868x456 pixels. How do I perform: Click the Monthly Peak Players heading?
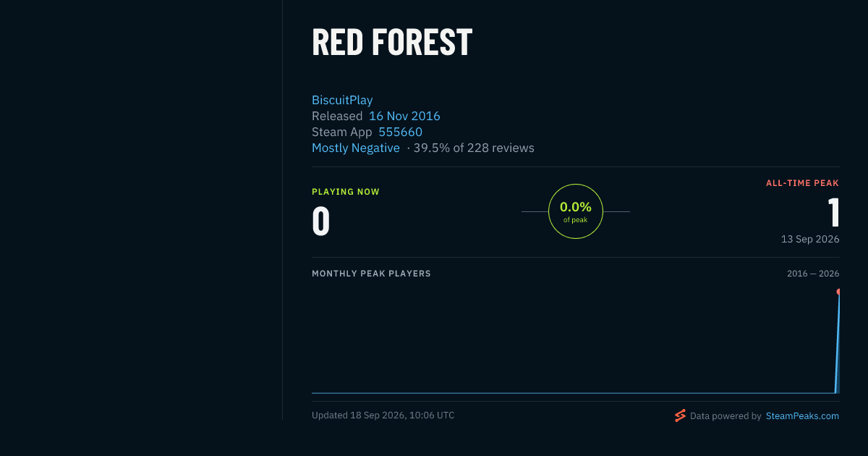(371, 274)
